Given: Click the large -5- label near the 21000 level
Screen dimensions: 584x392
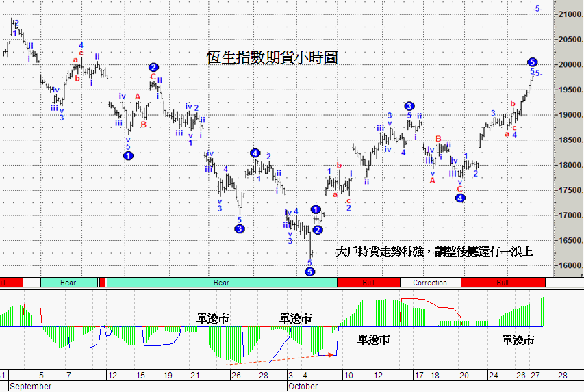Looking at the screenshot, I should [x=537, y=9].
